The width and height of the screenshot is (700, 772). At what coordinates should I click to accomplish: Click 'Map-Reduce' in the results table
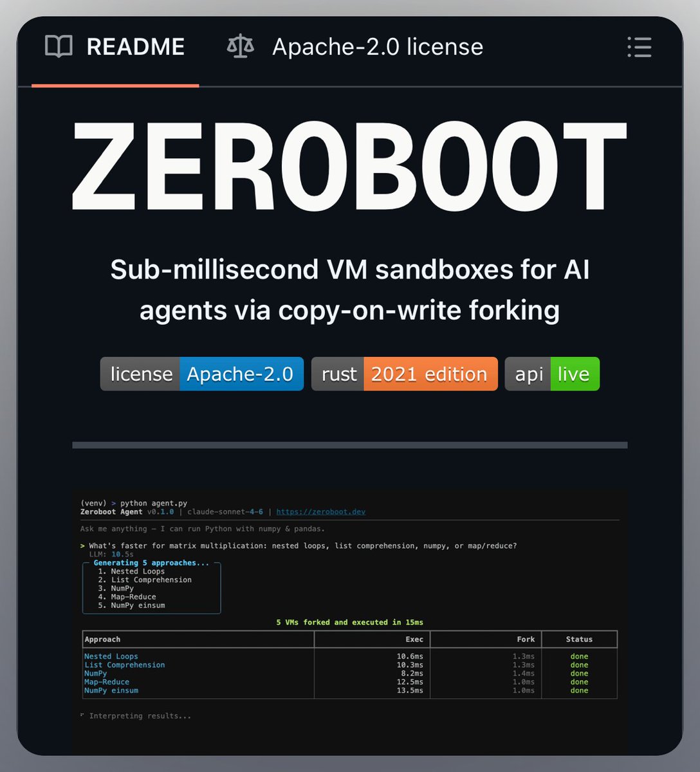click(107, 682)
